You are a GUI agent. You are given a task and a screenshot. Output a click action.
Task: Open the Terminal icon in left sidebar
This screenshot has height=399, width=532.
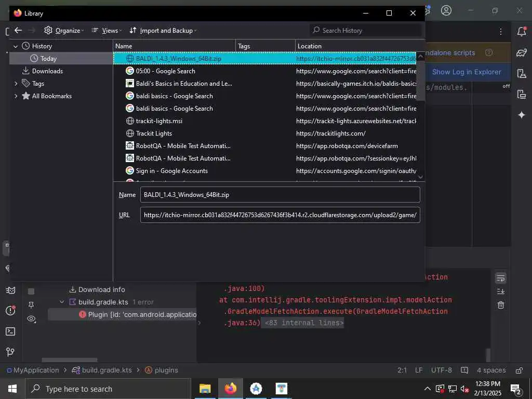pos(10,331)
